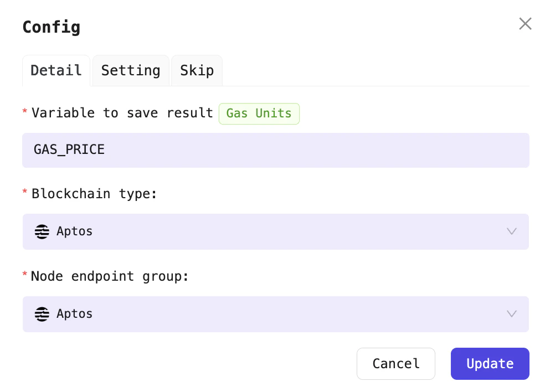Click the "Variable to save result" label

click(122, 113)
